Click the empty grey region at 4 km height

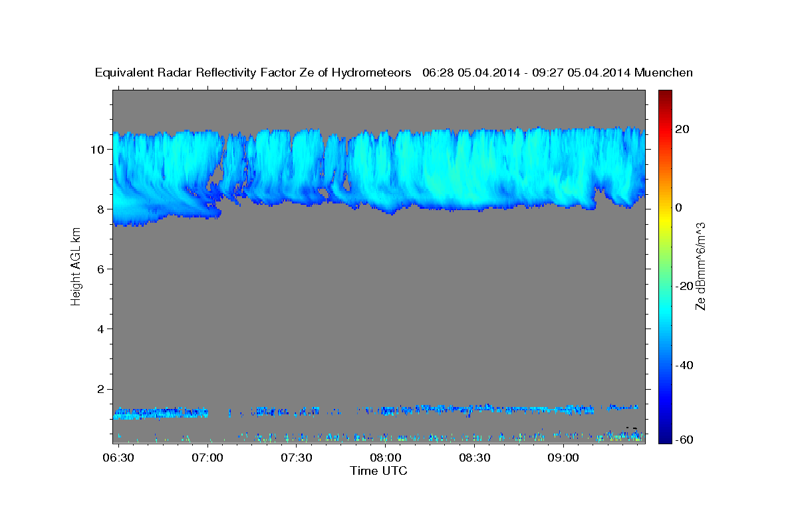379,329
